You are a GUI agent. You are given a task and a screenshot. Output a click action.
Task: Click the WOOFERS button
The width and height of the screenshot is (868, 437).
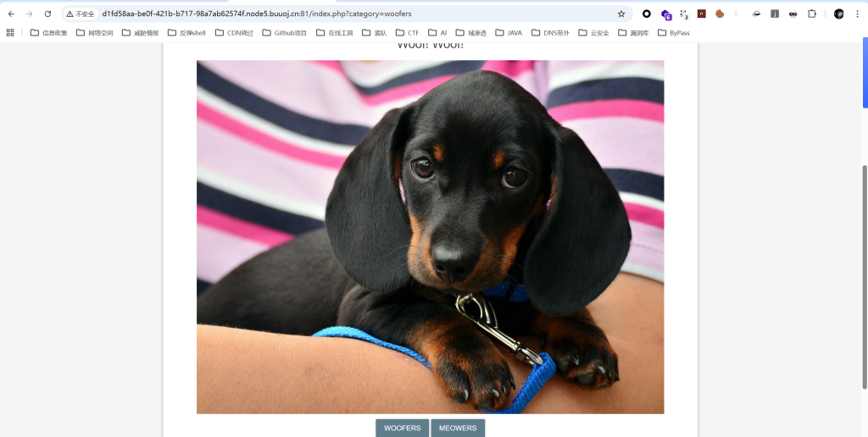pos(402,428)
